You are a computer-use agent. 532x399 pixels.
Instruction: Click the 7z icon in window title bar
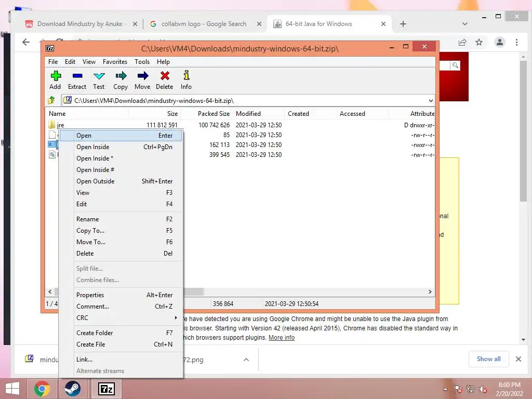pyautogui.click(x=50, y=48)
